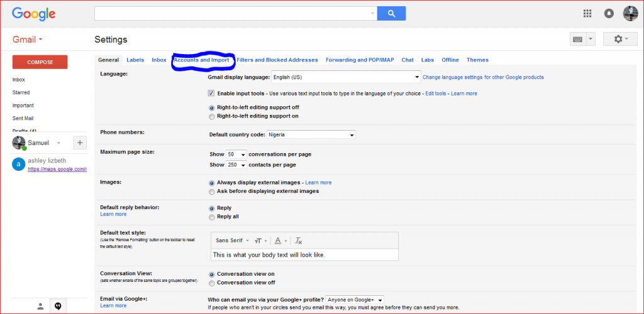This screenshot has width=644, height=314.
Task: Open the contacts per page dropdown
Action: (x=236, y=165)
